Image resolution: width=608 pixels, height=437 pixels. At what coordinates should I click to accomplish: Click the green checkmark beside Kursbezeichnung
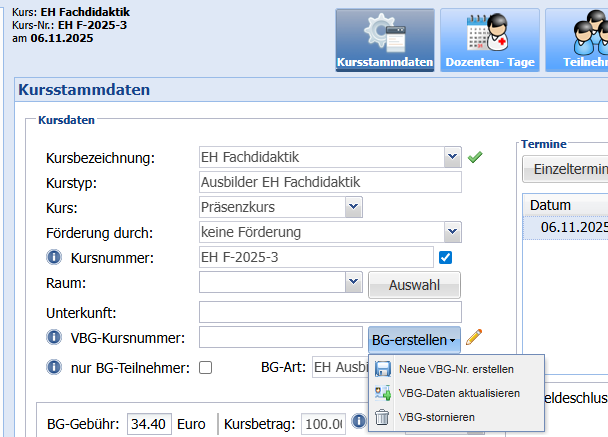tap(475, 157)
